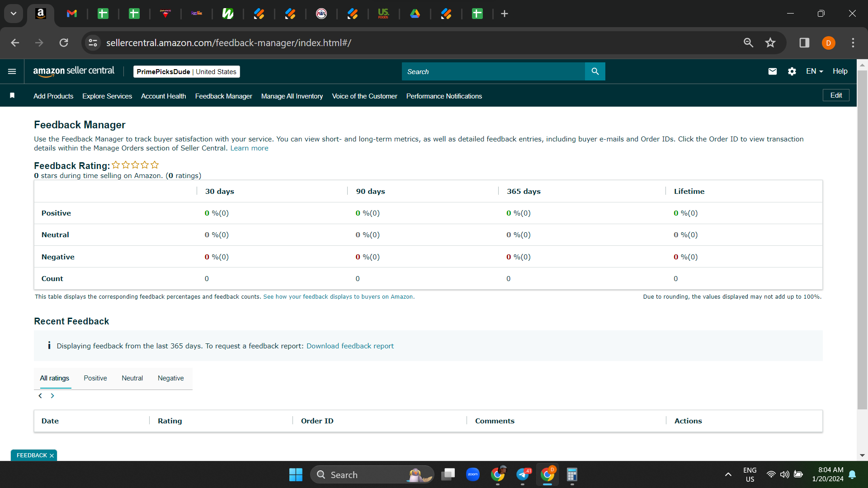The height and width of the screenshot is (488, 868).
Task: Click the Help link
Action: (840, 71)
